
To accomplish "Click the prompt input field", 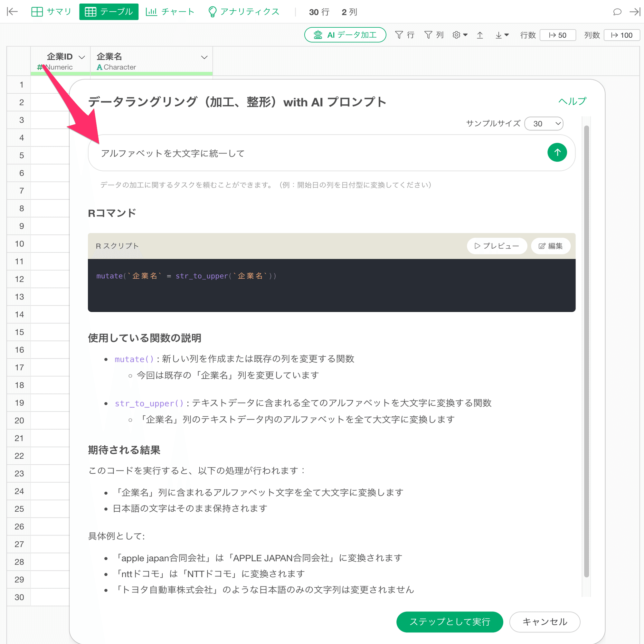I will point(300,153).
